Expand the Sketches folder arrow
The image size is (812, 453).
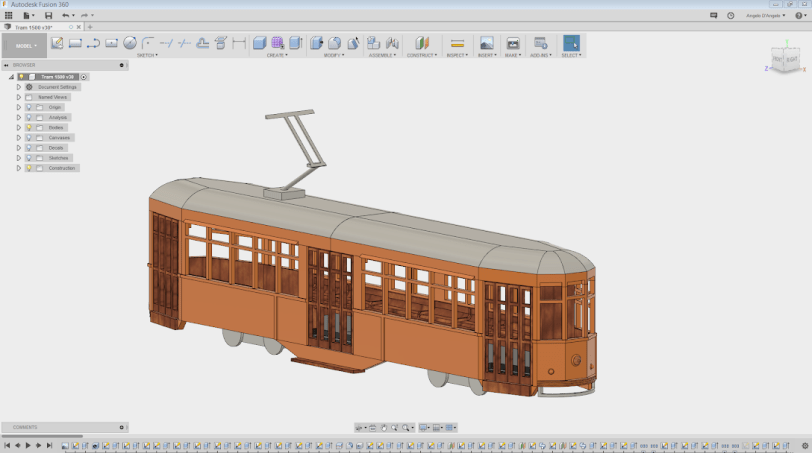[x=19, y=158]
